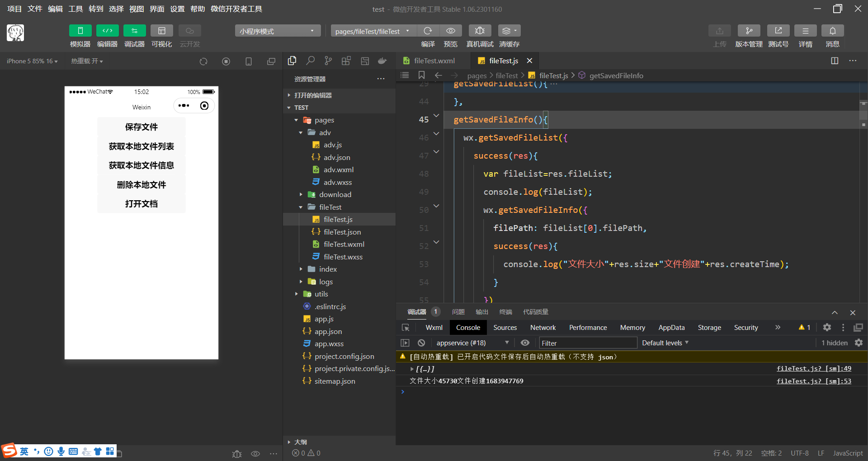Expand the 大纲 outline section
The height and width of the screenshot is (461, 868).
[x=339, y=442]
